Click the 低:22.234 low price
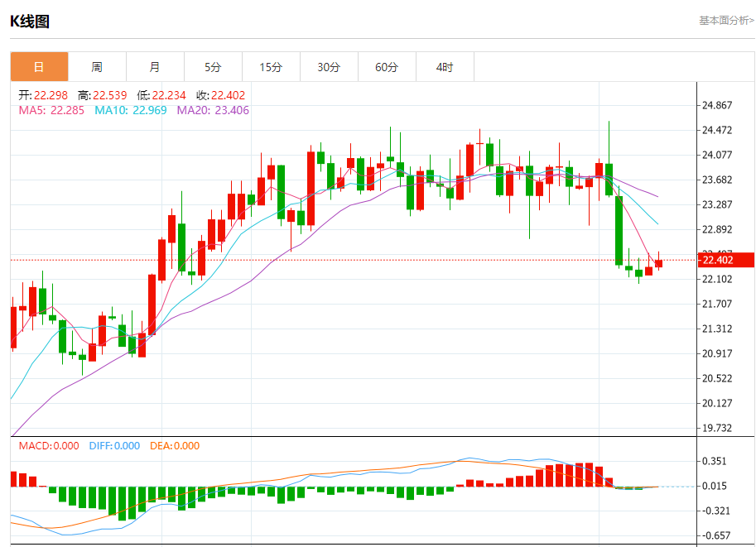The width and height of the screenshot is (756, 547). coord(161,95)
